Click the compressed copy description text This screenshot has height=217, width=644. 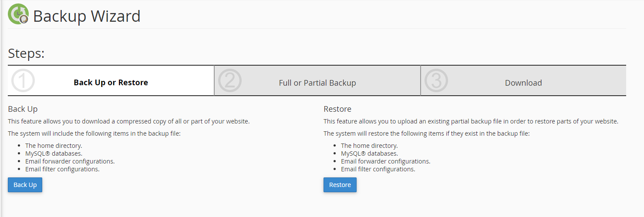coord(129,121)
